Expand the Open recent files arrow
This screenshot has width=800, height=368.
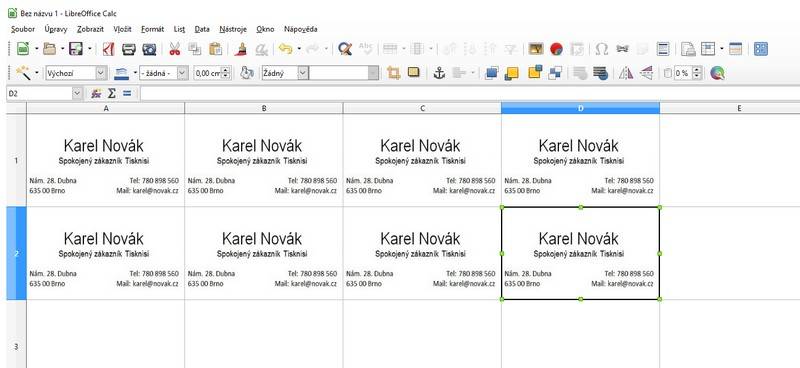63,49
